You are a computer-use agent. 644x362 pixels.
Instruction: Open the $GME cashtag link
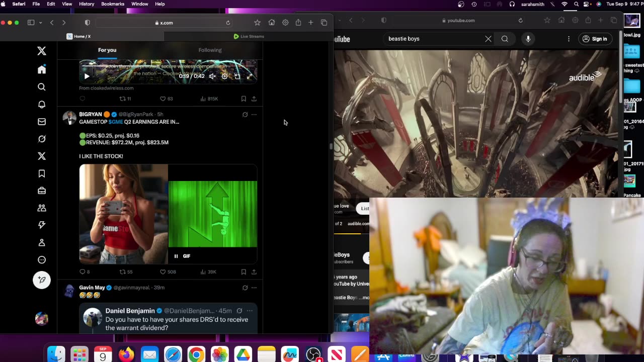pos(116,122)
